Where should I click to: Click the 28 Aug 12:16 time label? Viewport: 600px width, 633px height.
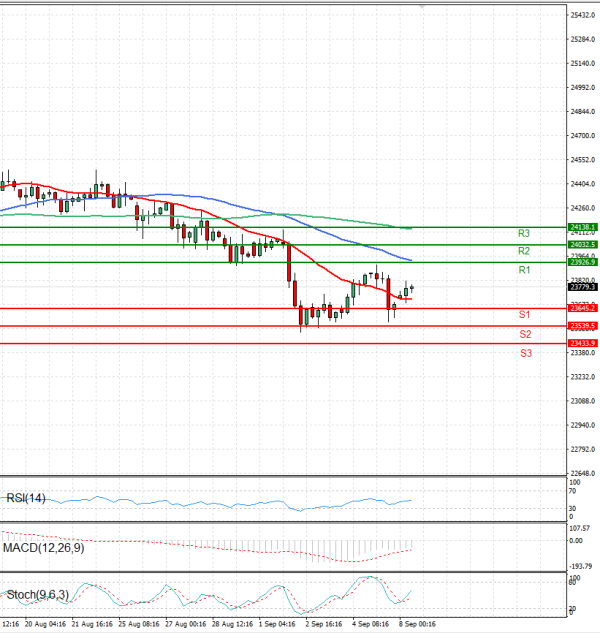(x=232, y=624)
